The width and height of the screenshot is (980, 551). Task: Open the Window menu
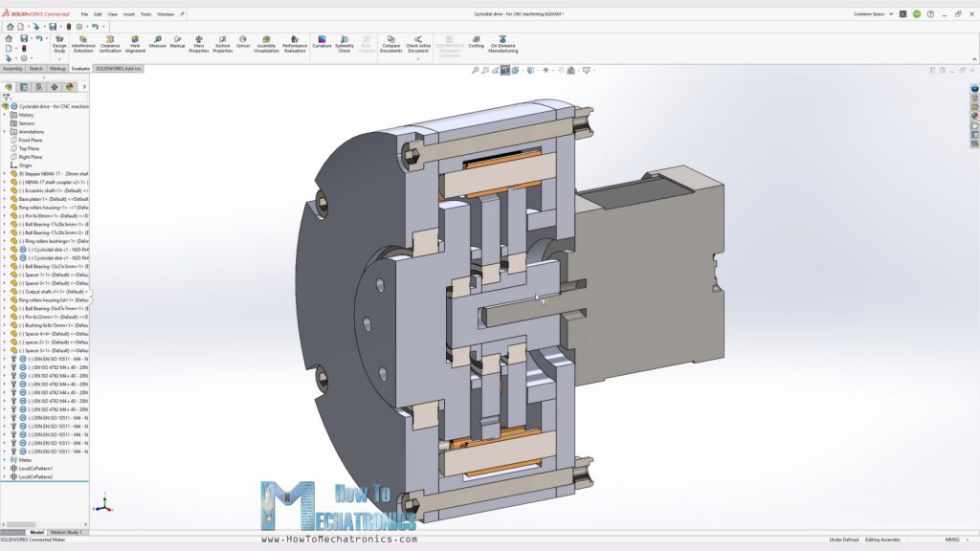[167, 13]
